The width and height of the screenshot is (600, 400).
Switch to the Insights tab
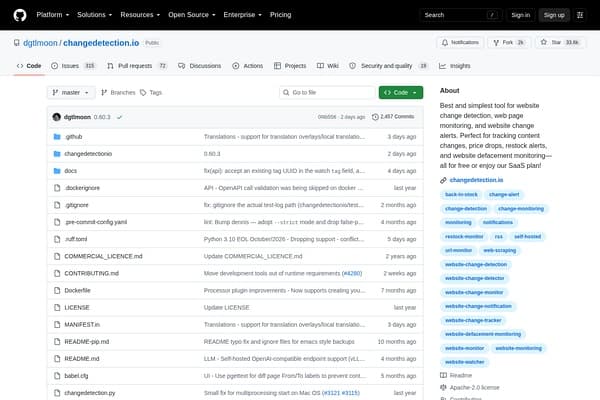(x=455, y=66)
